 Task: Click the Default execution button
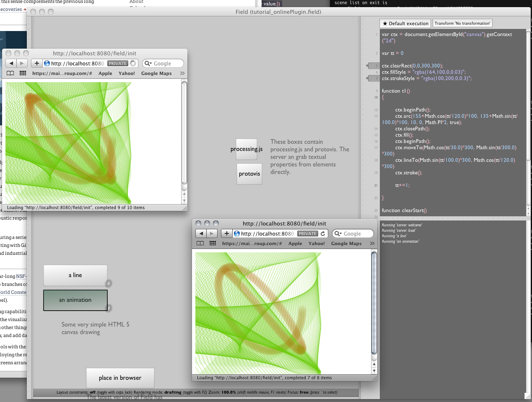point(405,23)
